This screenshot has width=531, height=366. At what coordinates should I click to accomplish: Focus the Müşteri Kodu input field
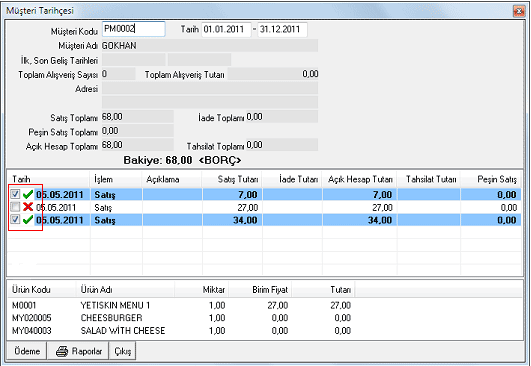click(133, 29)
